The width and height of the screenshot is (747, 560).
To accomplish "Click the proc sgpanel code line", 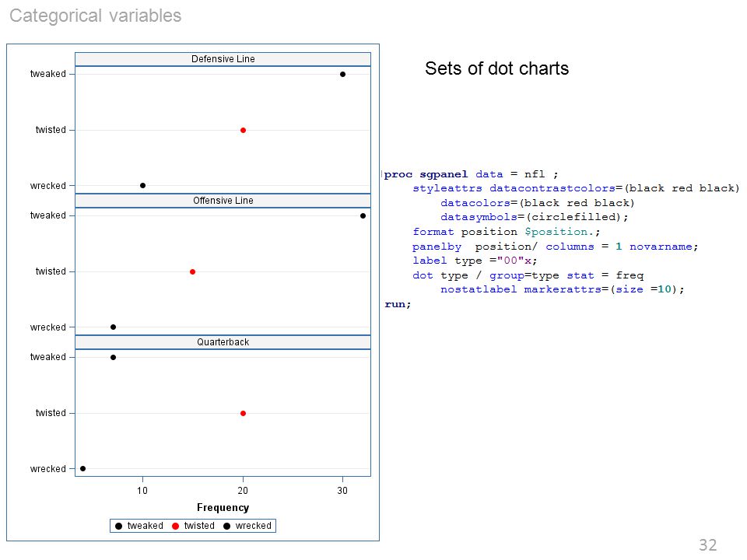I will (x=471, y=174).
